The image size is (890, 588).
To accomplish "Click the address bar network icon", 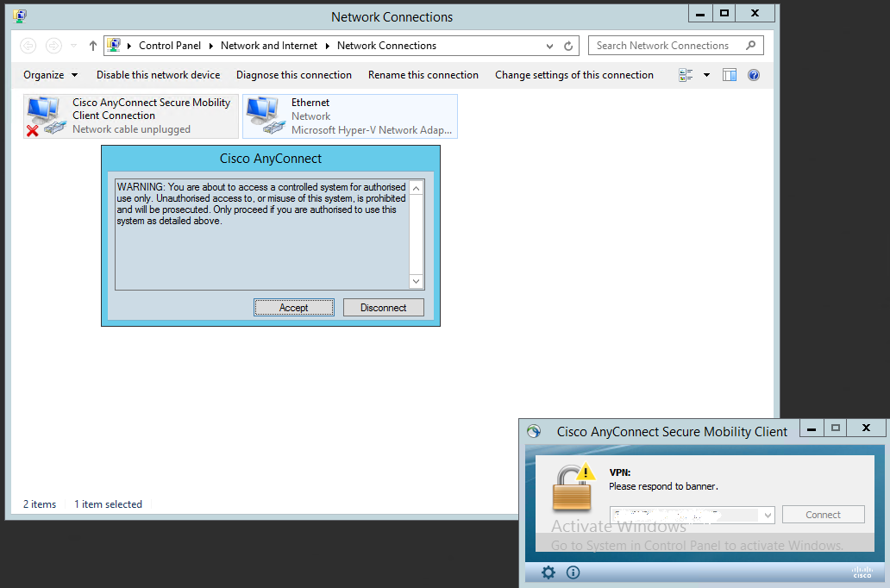I will (114, 46).
